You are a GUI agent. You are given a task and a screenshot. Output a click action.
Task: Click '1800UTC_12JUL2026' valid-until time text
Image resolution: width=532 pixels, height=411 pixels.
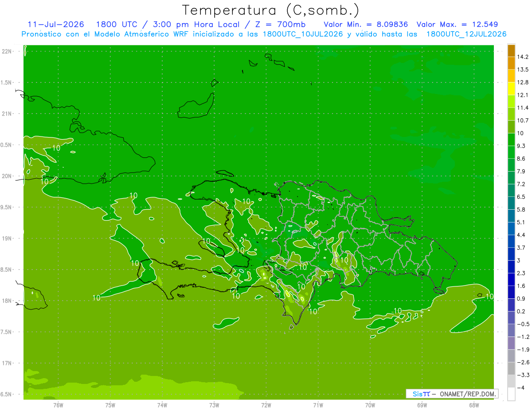tap(466, 34)
